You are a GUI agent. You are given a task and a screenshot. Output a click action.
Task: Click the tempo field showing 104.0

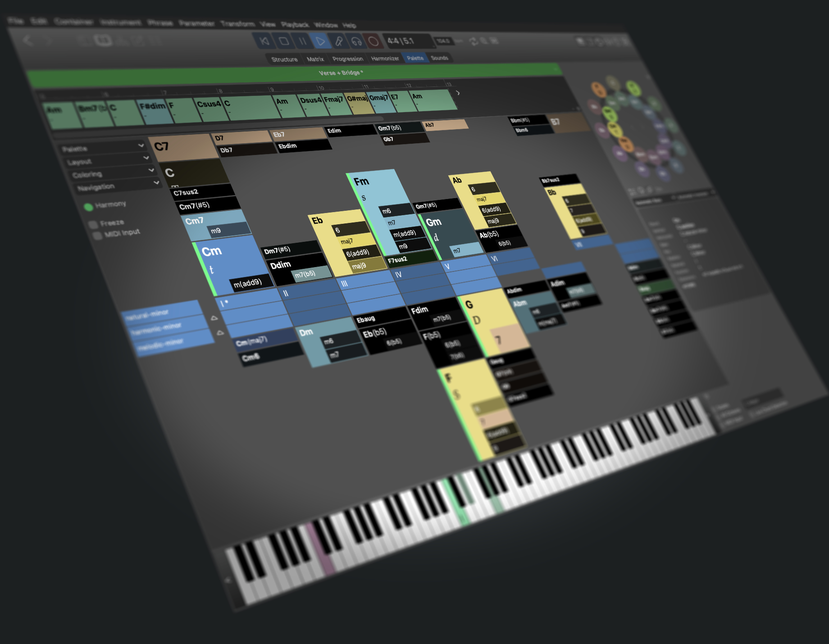point(444,41)
